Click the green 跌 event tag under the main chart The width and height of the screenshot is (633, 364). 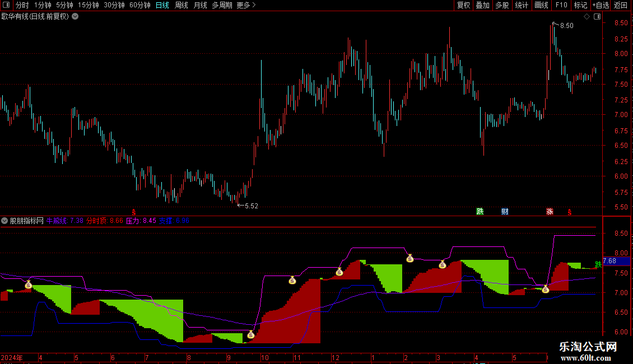click(x=480, y=212)
